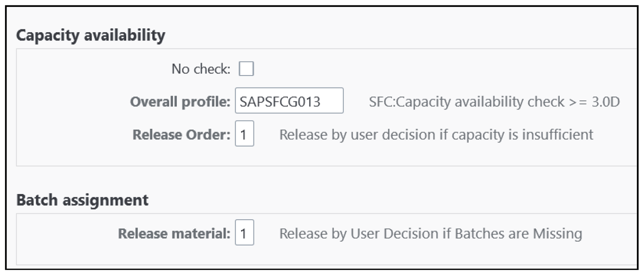Click the value 1 next to Release material
The width and height of the screenshot is (644, 275).
[244, 234]
